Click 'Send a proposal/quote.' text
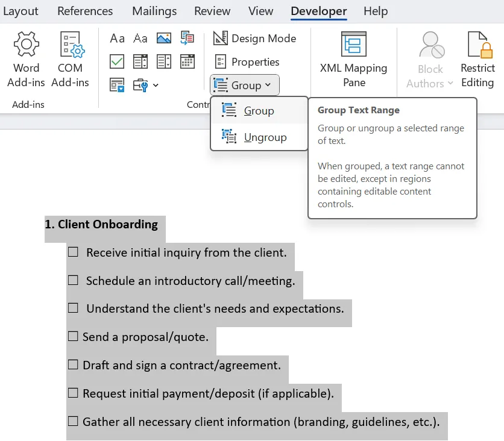 tap(146, 337)
